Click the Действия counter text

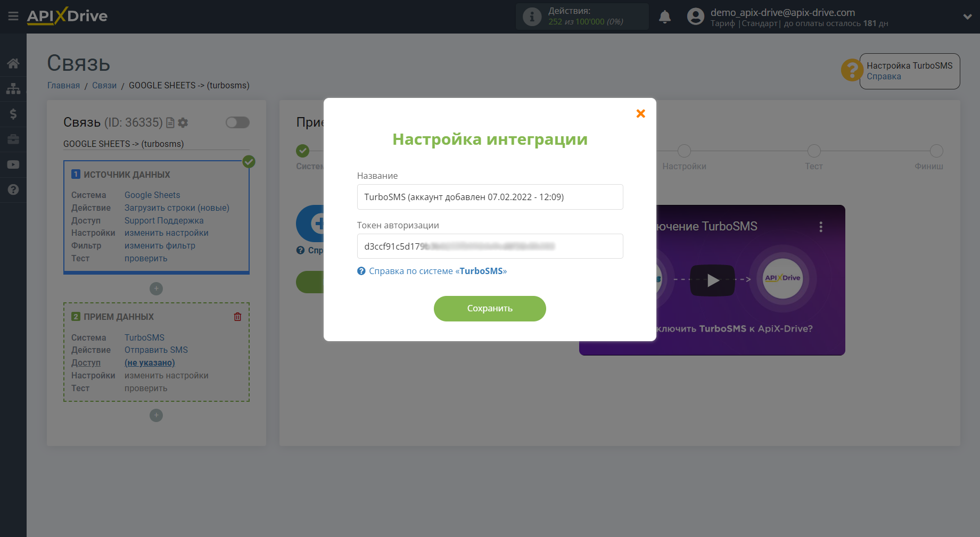click(x=586, y=16)
